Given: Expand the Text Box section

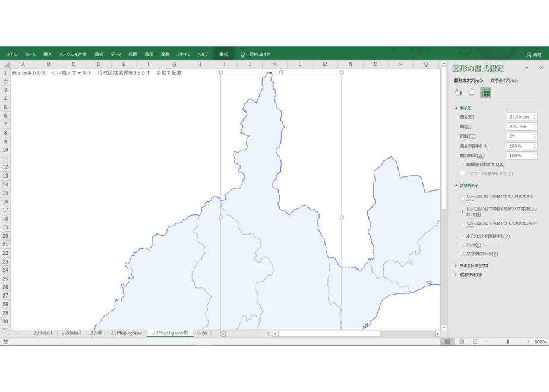Looking at the screenshot, I should 474,265.
